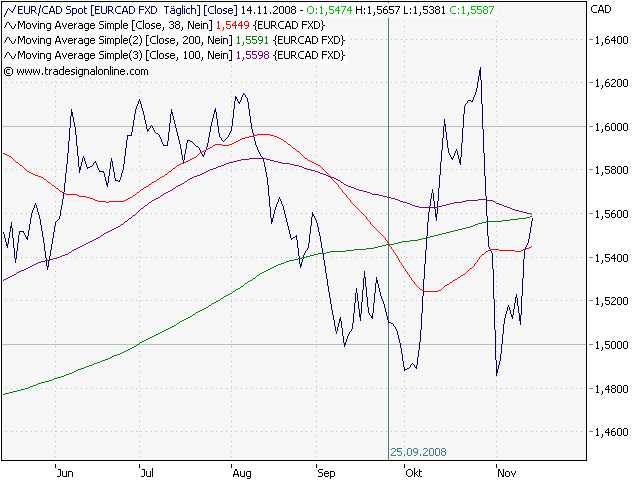Click the Sep month label on time axis
The image size is (640, 480).
326,473
